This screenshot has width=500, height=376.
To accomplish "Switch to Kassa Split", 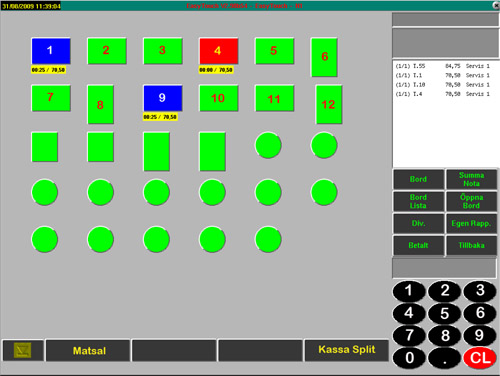I will pos(347,350).
